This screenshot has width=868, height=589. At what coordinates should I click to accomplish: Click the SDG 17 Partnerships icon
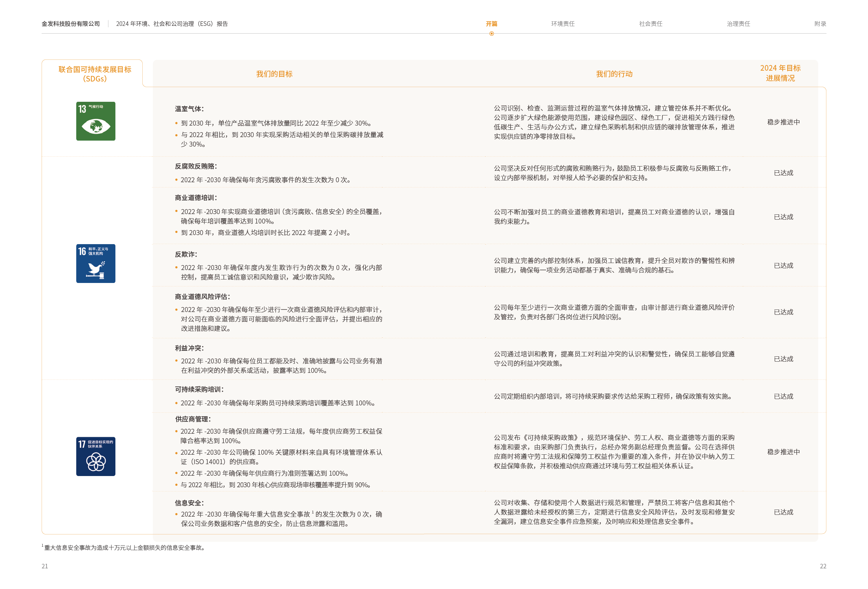95,456
